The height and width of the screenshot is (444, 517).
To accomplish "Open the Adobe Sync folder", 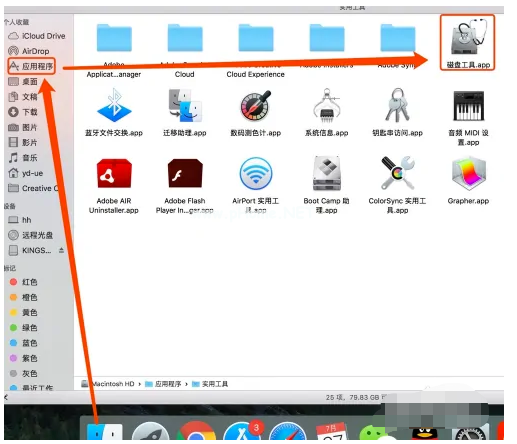I will pos(398,38).
